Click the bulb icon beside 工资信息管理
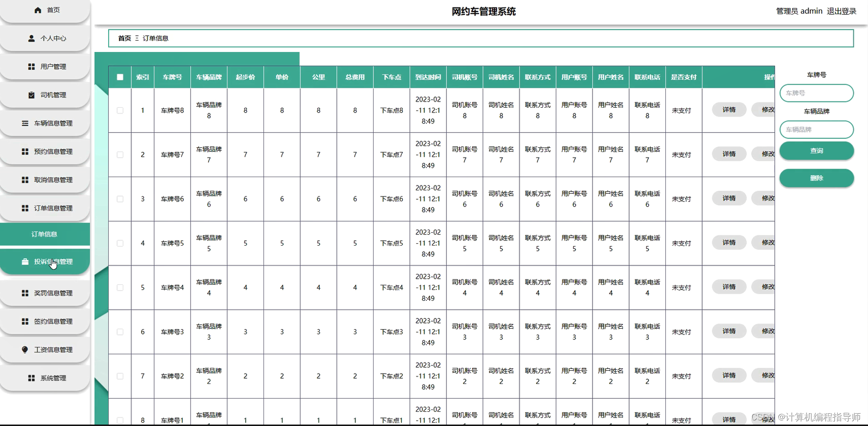This screenshot has width=868, height=426. click(x=25, y=350)
